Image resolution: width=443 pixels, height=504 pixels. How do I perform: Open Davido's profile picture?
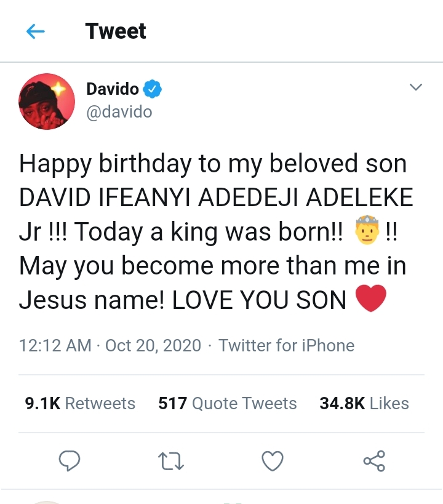[x=44, y=102]
